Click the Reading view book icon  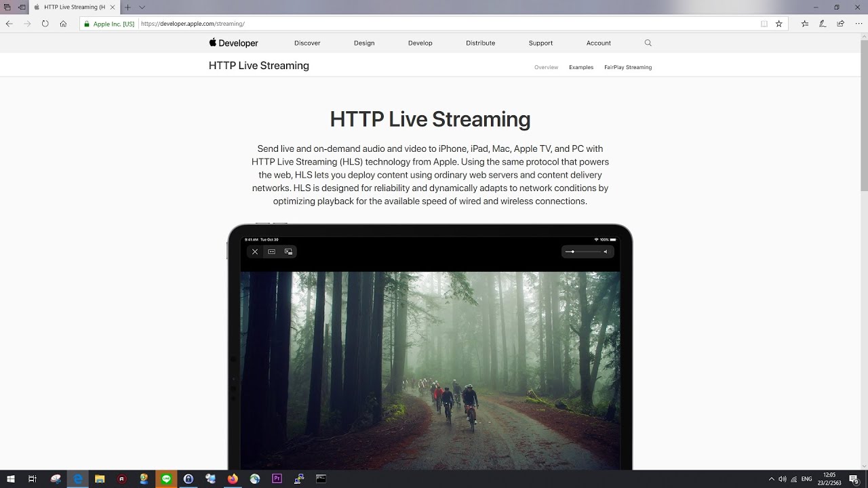(x=764, y=24)
